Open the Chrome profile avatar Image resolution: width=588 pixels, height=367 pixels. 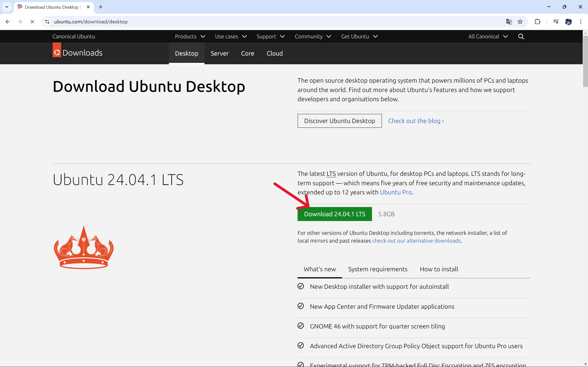[568, 22]
